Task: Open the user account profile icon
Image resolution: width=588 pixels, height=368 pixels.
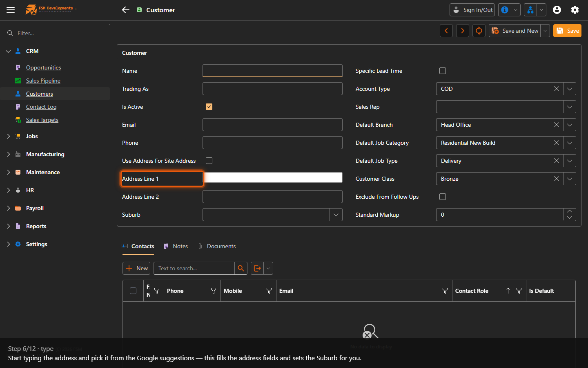Action: pos(557,10)
